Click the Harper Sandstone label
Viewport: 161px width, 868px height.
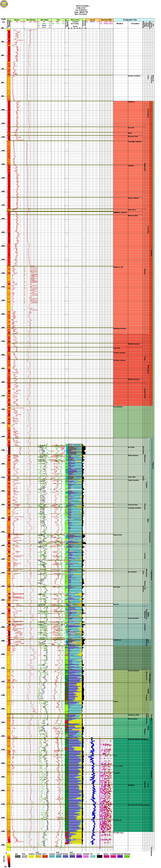pos(133,198)
